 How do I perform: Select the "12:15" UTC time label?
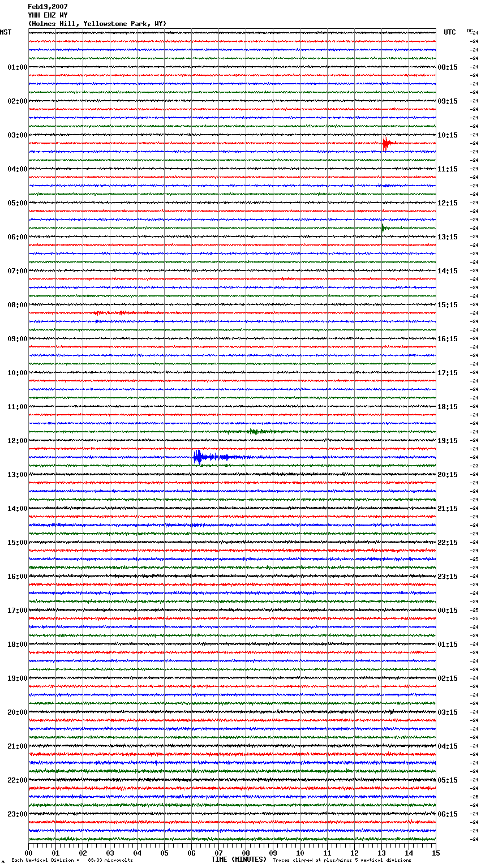pyautogui.click(x=448, y=203)
